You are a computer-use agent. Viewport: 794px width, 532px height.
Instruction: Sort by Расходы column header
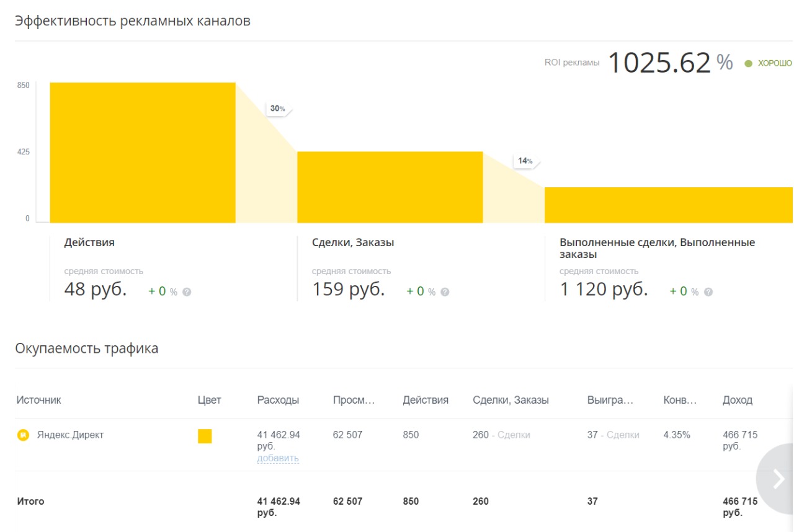tap(278, 400)
